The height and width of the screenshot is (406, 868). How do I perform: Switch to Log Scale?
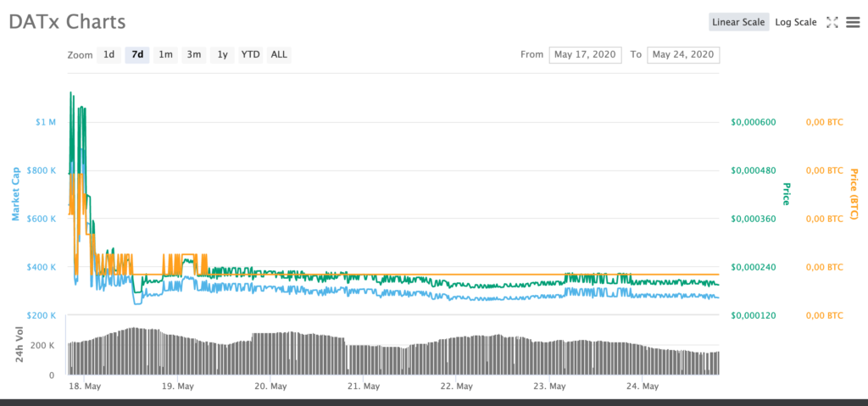tap(795, 22)
